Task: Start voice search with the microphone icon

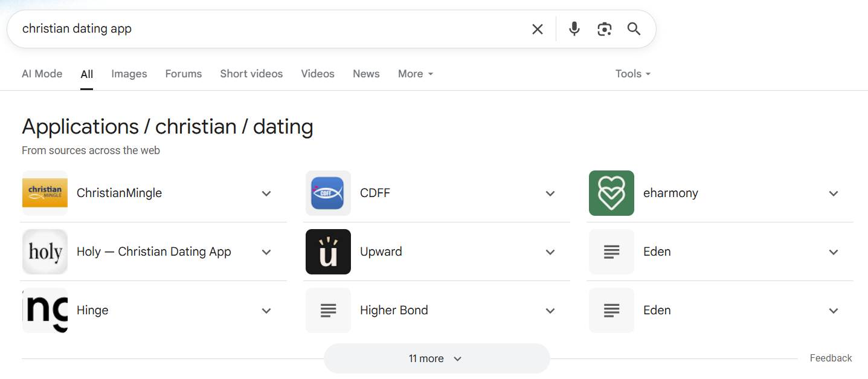Action: 574,29
